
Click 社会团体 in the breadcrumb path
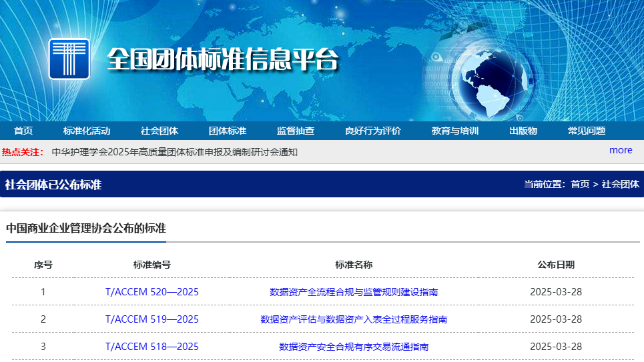pyautogui.click(x=621, y=185)
